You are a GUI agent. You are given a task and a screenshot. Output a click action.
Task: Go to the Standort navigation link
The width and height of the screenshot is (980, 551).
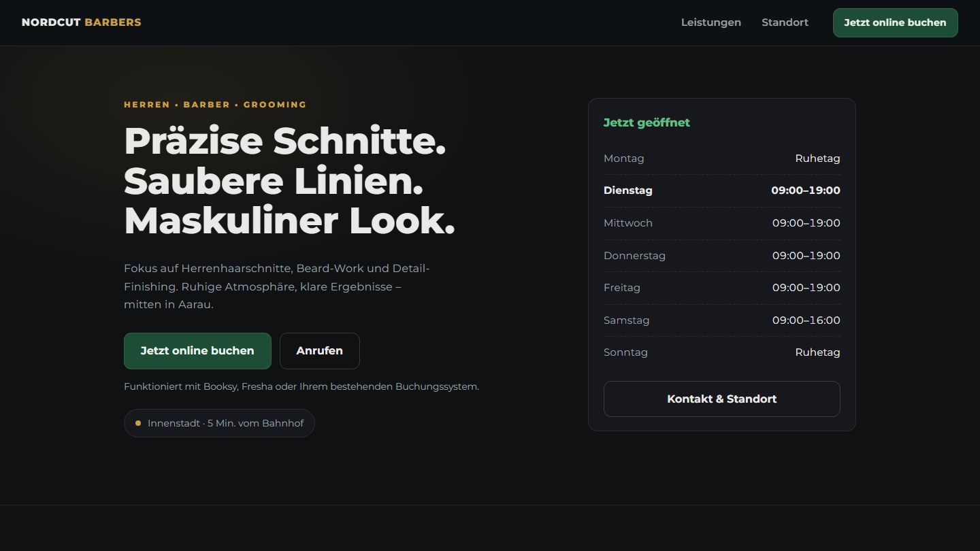785,22
